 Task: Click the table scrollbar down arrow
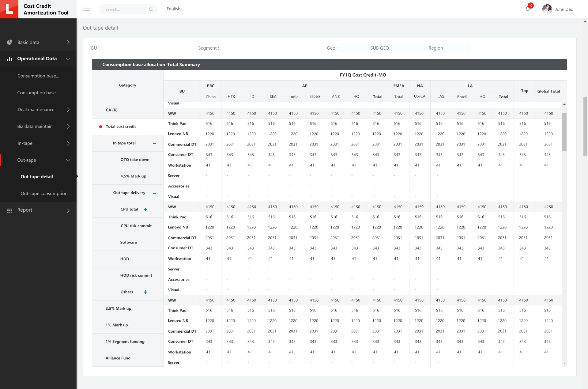coord(564,363)
